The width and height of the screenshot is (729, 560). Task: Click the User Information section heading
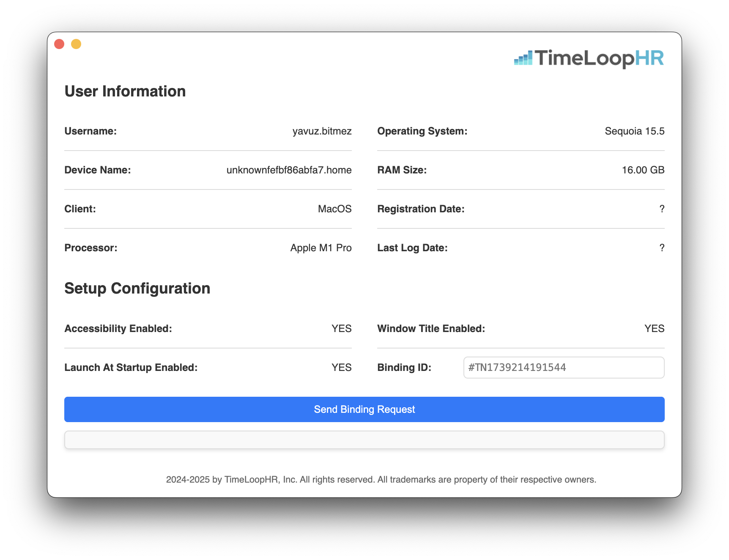coord(125,91)
